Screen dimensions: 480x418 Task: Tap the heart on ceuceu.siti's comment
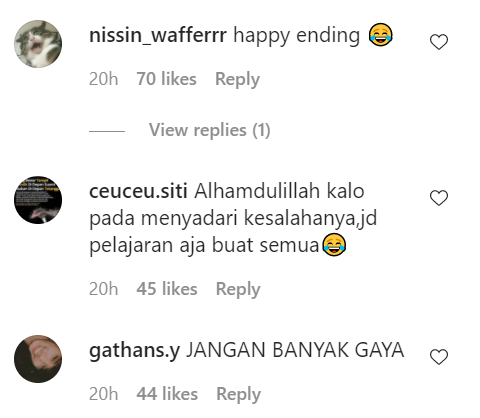click(x=439, y=198)
